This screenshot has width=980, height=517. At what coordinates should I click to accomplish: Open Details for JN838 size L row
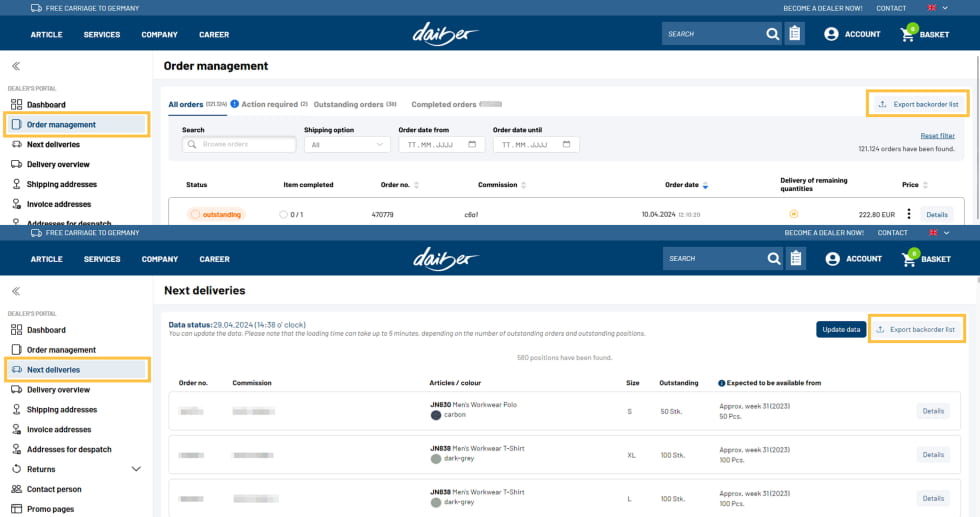pyautogui.click(x=933, y=499)
